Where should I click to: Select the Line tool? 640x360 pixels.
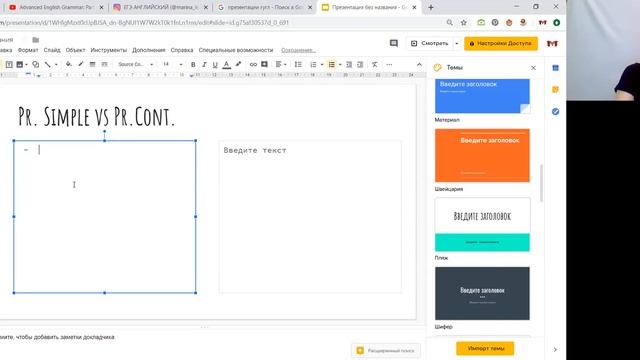[48, 64]
